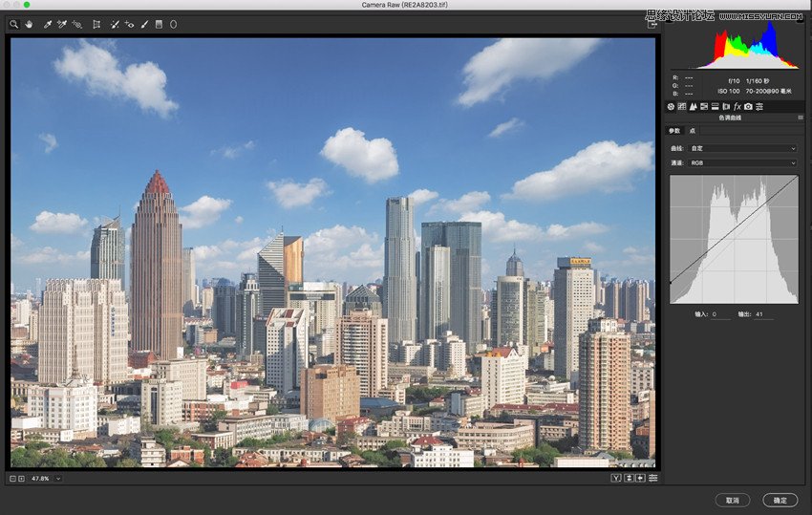Select the Targeted Adjustment tool

tap(76, 24)
